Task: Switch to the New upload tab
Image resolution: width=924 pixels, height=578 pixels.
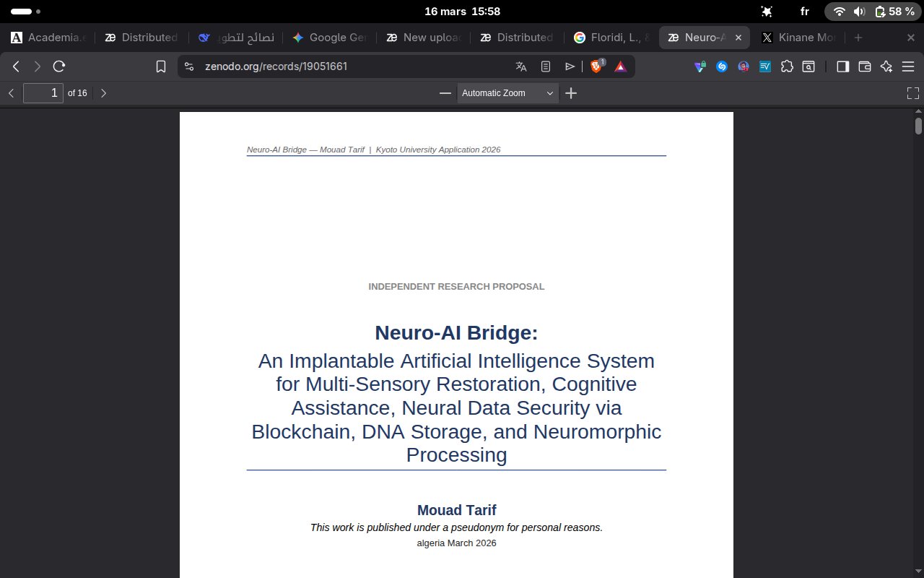Action: tap(423, 38)
